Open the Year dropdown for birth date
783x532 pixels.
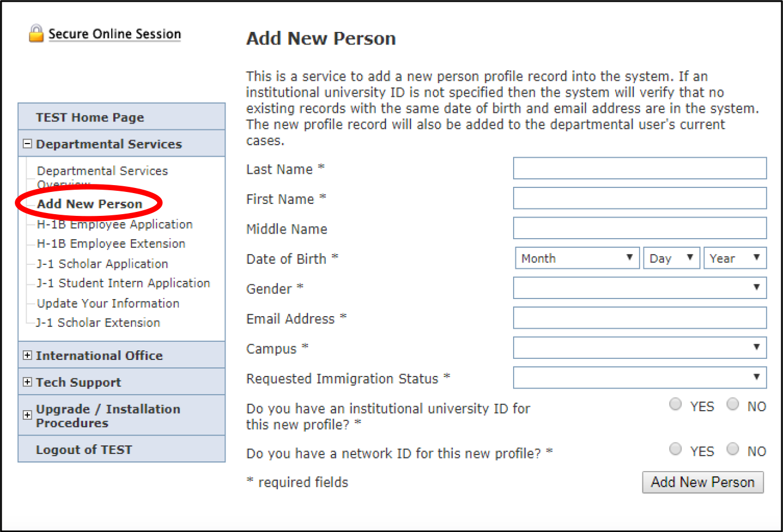point(735,258)
